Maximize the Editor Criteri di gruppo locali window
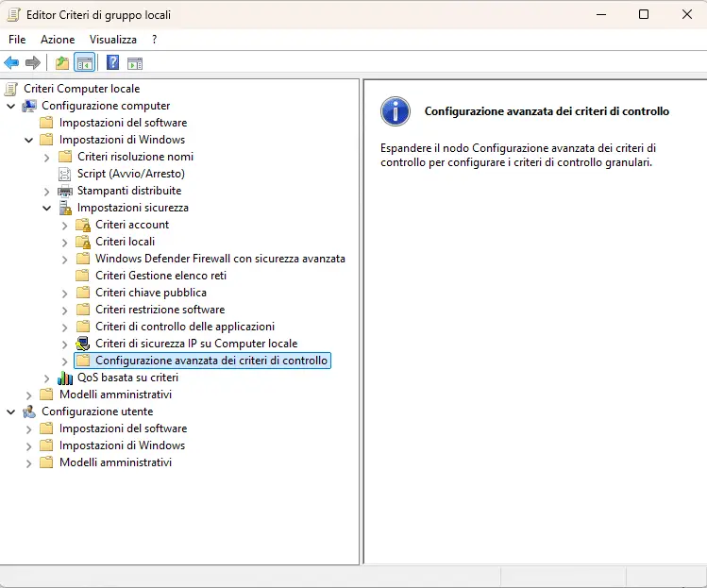Viewport: 707px width, 588px height. [x=644, y=14]
